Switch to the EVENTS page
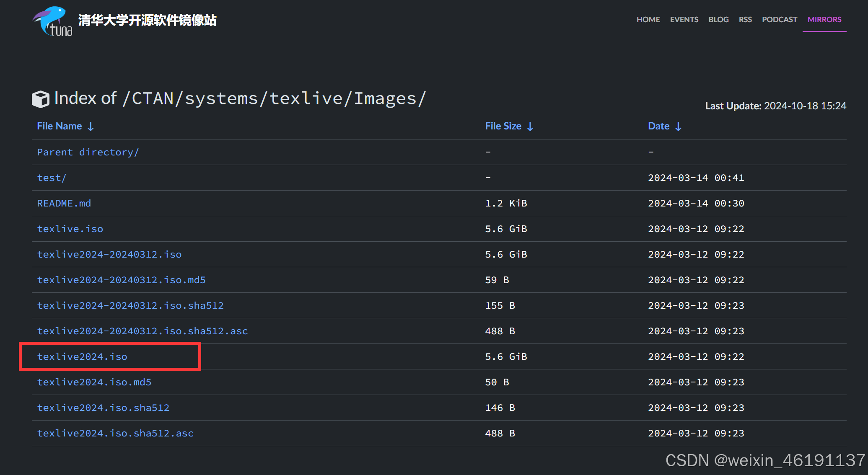868x475 pixels. coord(684,19)
